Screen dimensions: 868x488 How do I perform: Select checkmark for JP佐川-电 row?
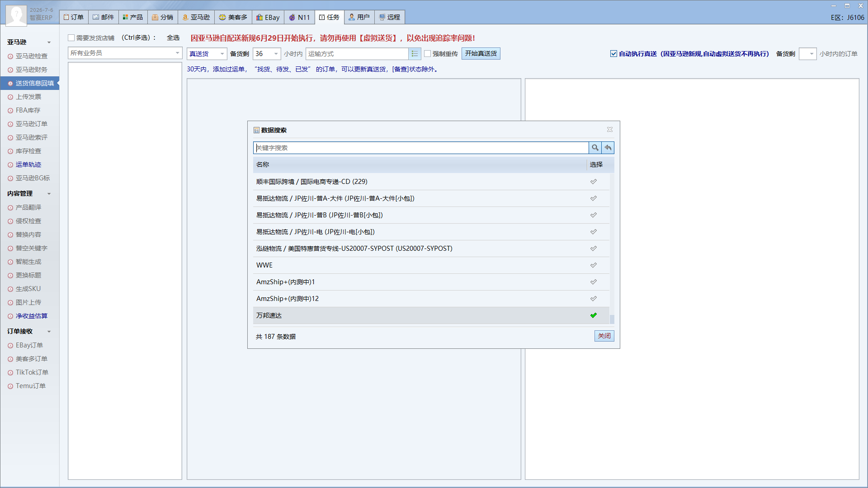(594, 232)
